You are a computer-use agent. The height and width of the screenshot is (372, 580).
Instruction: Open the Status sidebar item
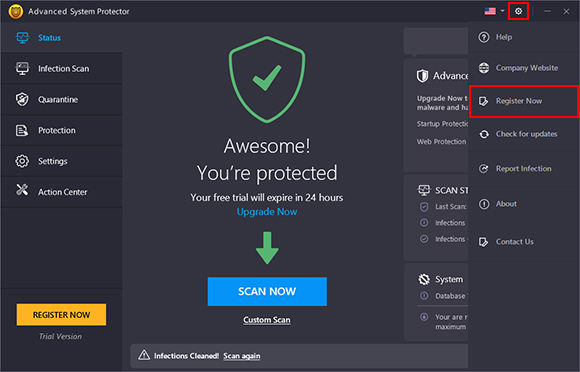[x=61, y=37]
